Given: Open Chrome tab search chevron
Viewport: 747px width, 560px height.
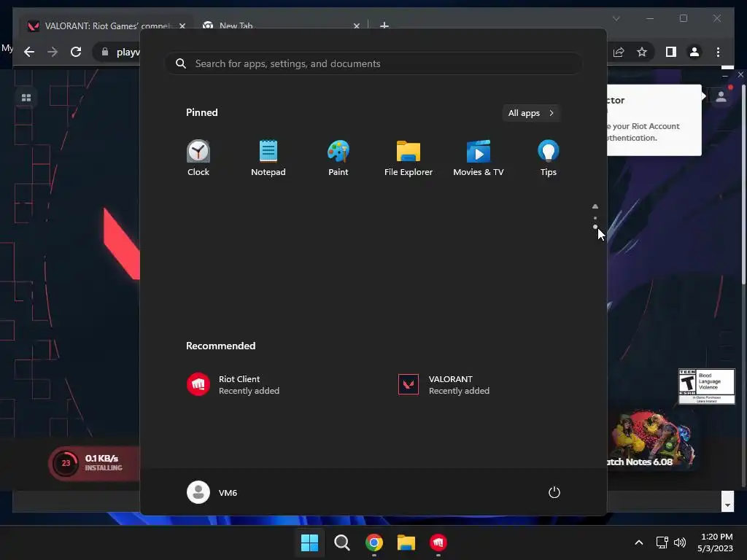Looking at the screenshot, I should click(616, 18).
